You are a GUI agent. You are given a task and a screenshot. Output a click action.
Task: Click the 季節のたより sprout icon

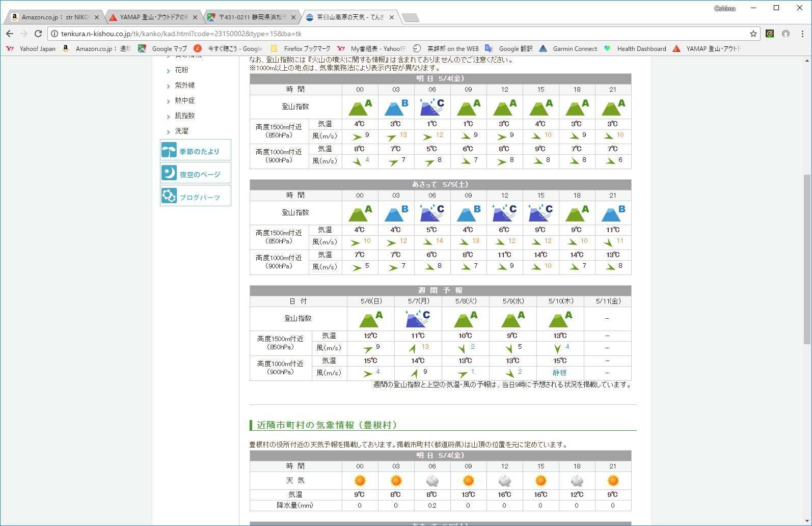tap(169, 151)
